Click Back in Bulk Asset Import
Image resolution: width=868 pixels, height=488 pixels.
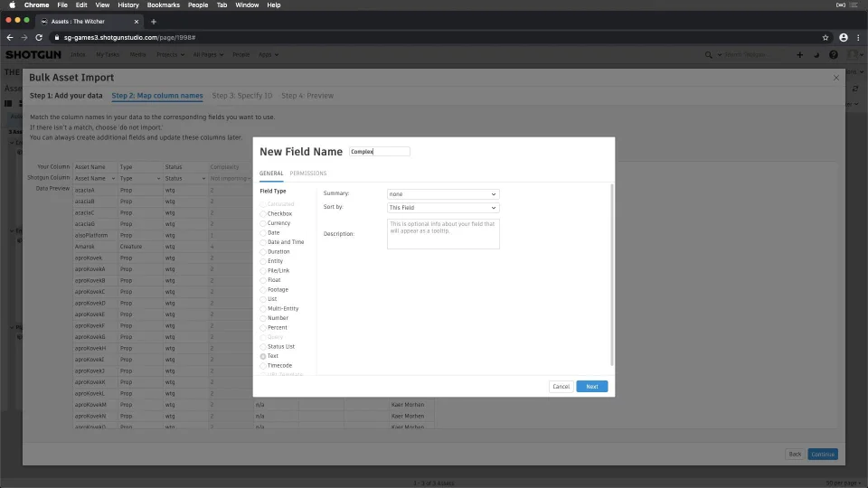[x=795, y=455]
